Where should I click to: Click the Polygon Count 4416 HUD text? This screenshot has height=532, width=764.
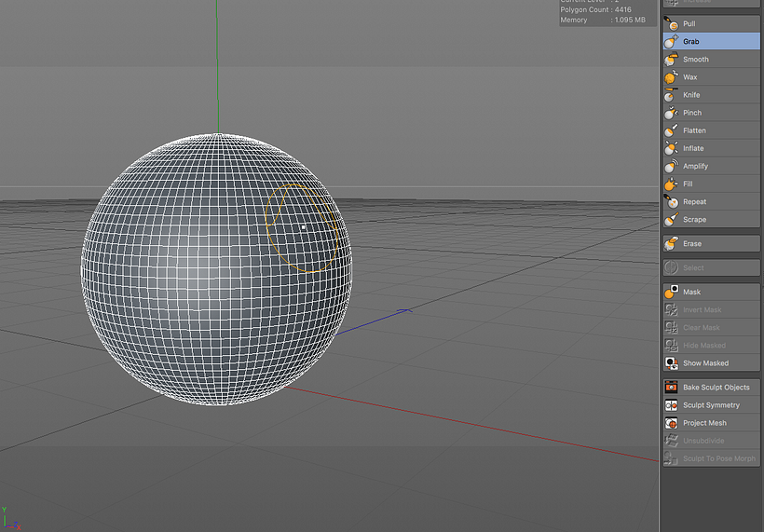click(596, 9)
